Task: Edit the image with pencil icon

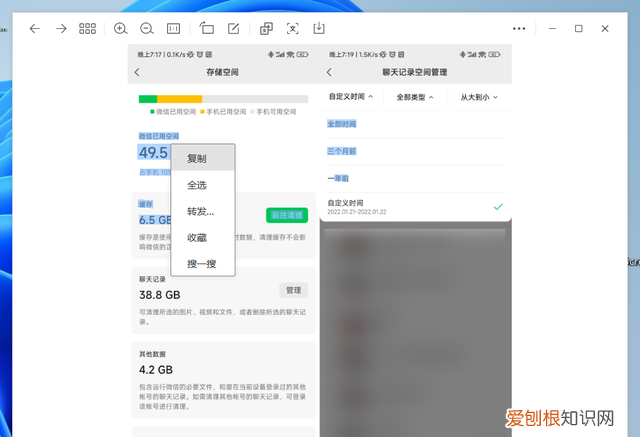Action: [233, 29]
